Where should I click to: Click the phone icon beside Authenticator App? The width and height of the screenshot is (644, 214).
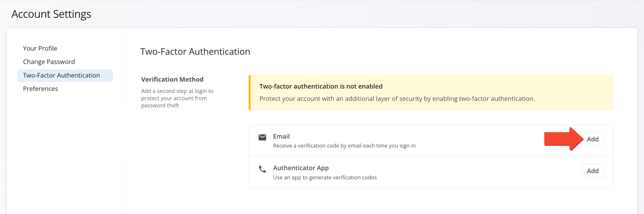pyautogui.click(x=262, y=169)
